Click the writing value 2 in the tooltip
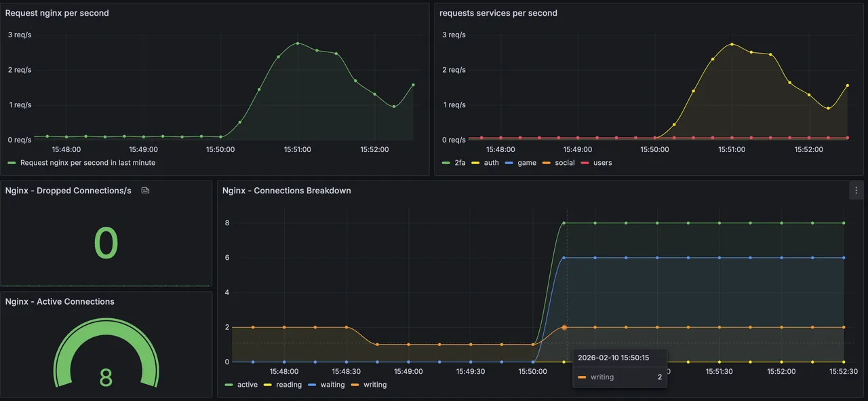This screenshot has width=868, height=401. 660,377
